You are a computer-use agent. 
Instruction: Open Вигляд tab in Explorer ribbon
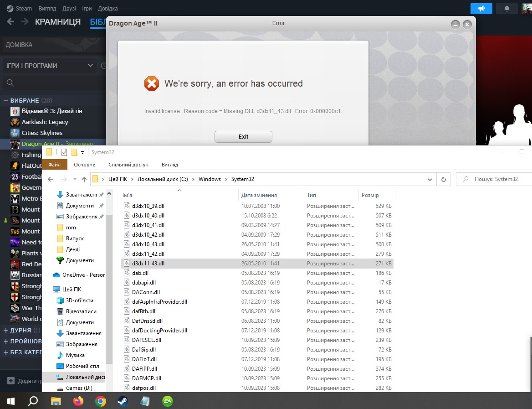coord(169,165)
